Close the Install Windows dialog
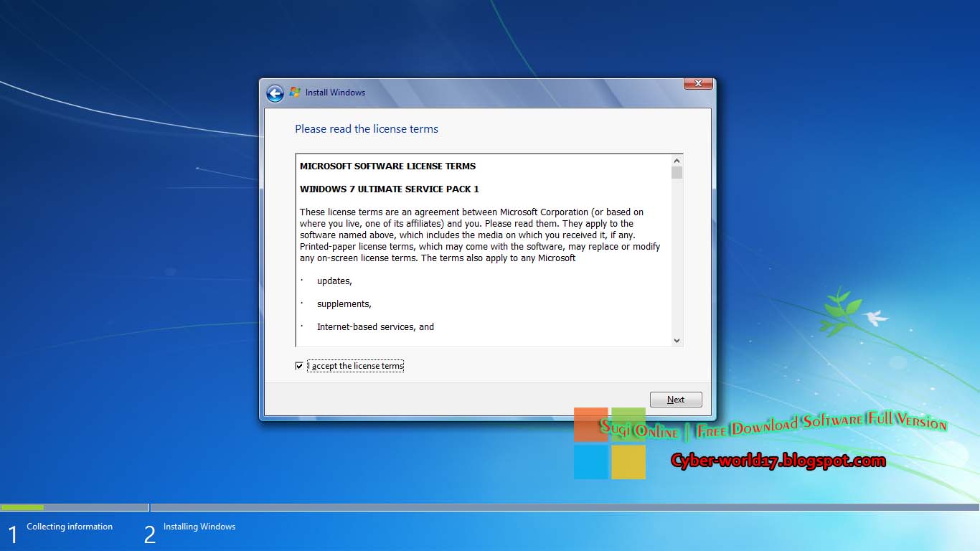The image size is (980, 551). click(x=698, y=84)
